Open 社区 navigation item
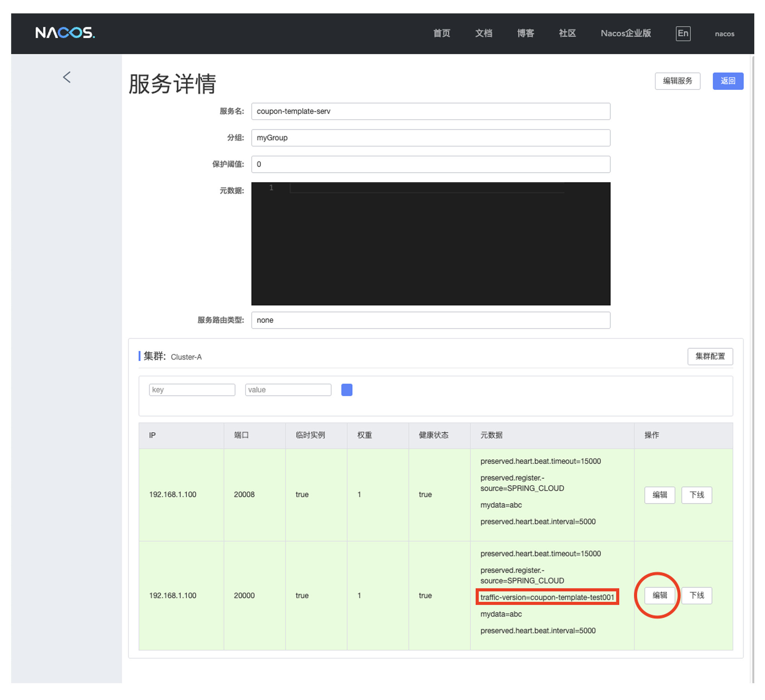This screenshot has width=765, height=700. coord(567,33)
